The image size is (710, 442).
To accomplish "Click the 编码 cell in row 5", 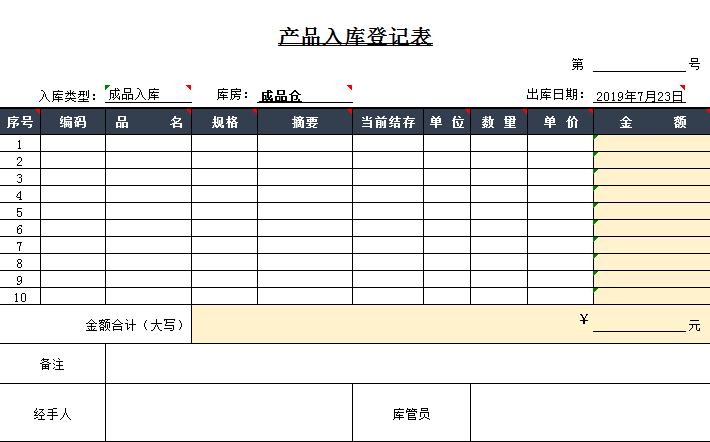I will click(x=73, y=212).
